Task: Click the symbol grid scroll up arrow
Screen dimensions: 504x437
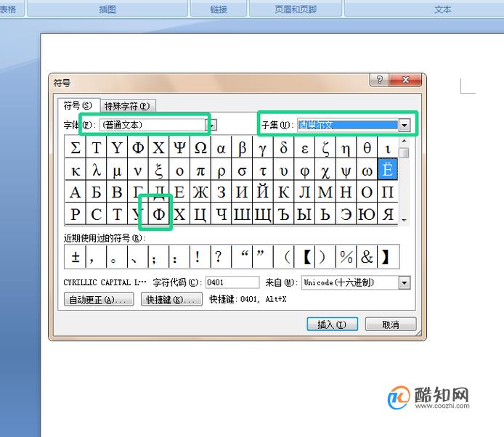Action: pyautogui.click(x=405, y=141)
